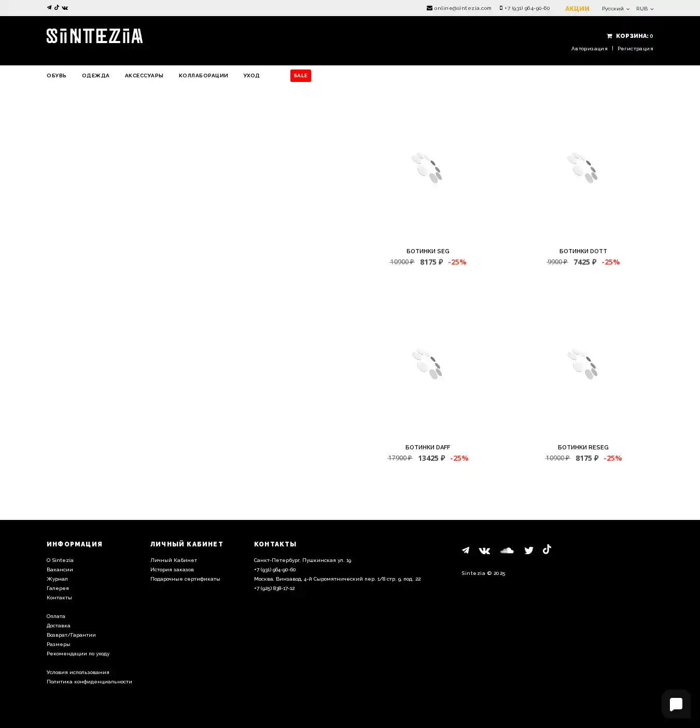Click the footer SoundCloud icon
This screenshot has width=700, height=728.
click(507, 551)
